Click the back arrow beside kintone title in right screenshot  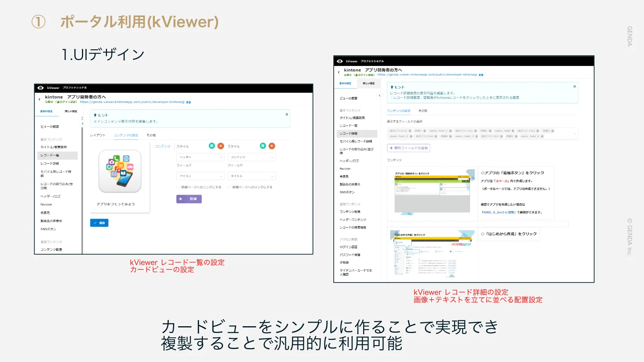[339, 72]
